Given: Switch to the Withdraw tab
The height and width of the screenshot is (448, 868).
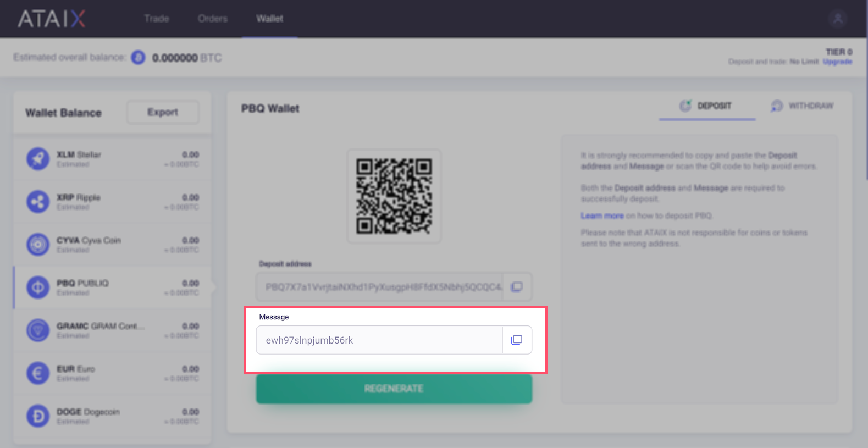Looking at the screenshot, I should pyautogui.click(x=803, y=106).
